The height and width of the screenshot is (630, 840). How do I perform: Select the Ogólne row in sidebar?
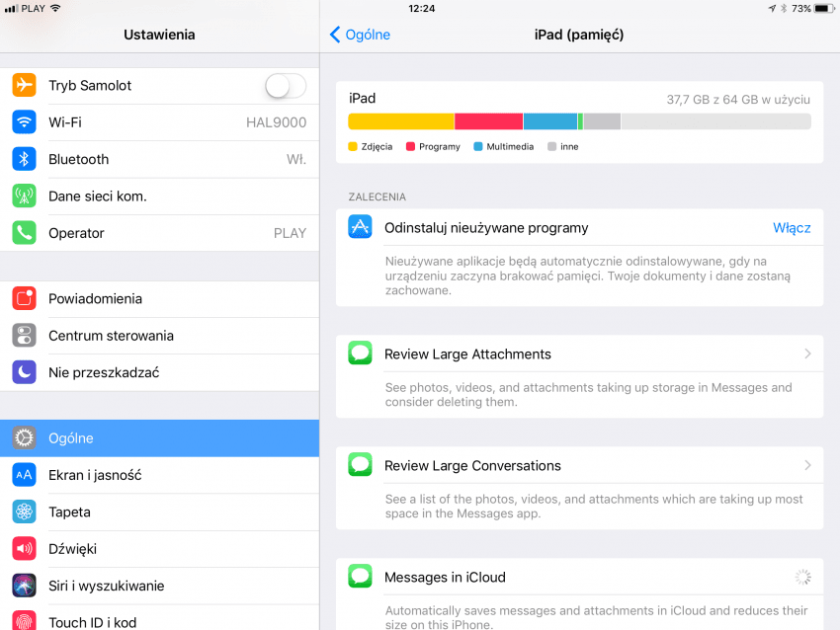[160, 438]
